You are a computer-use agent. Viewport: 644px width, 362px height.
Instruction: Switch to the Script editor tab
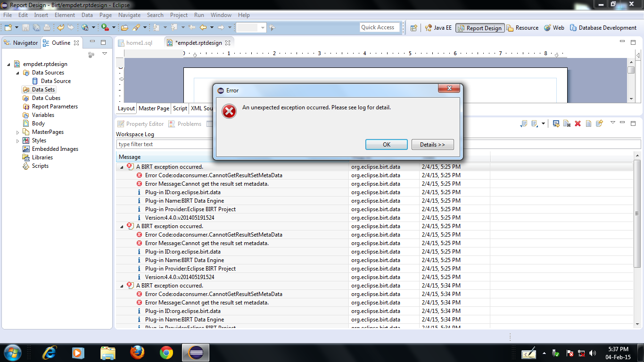pos(180,108)
